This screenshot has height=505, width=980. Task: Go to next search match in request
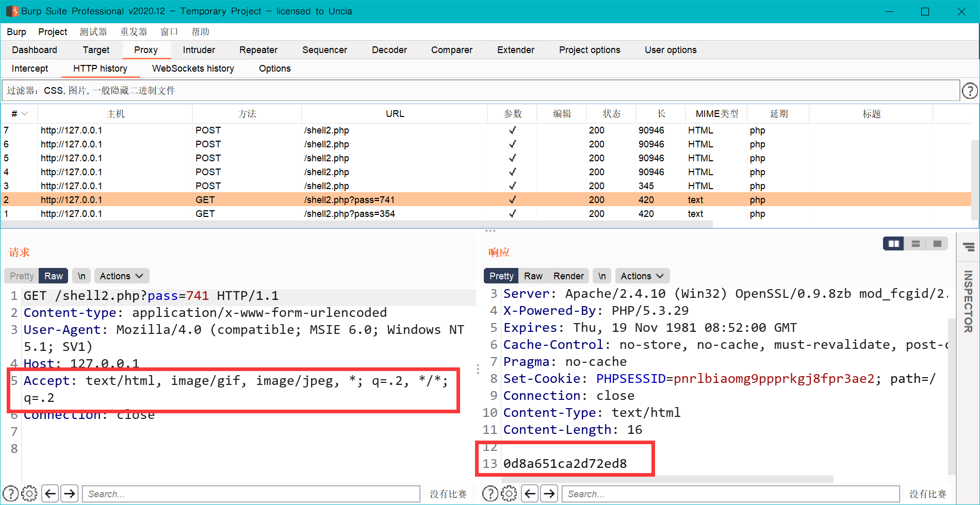coord(69,494)
